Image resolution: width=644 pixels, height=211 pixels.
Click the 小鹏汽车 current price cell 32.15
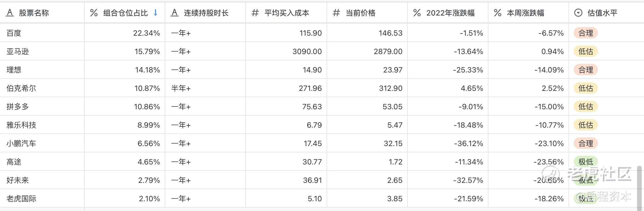click(367, 143)
